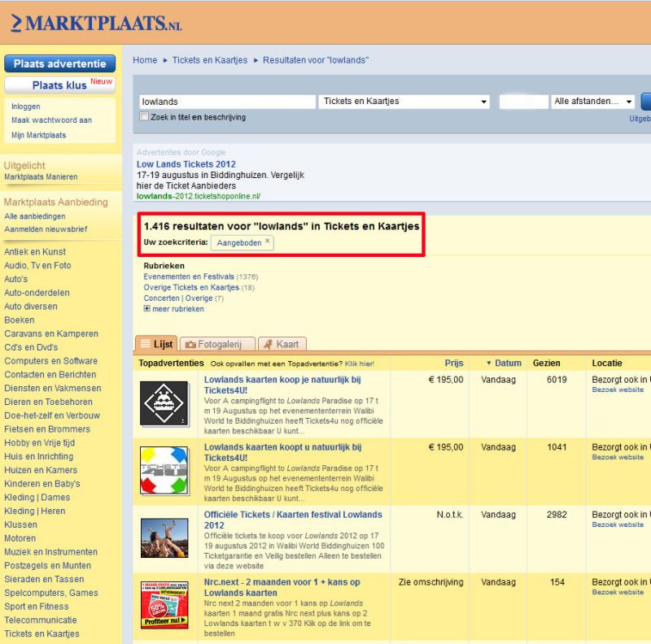Open 'Lowlands kaarten koopt u natuurlijk' listing
This screenshot has height=644, width=651.
(x=282, y=452)
